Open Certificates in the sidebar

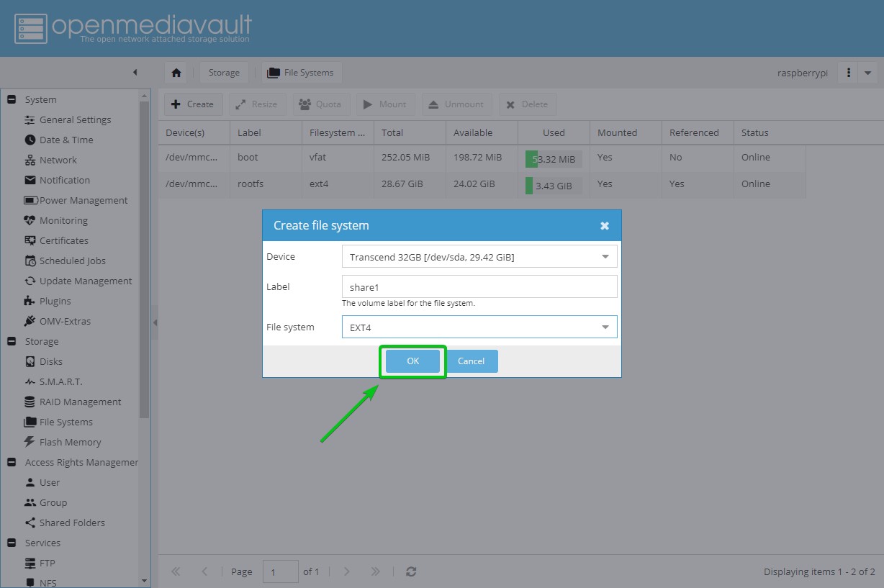pyautogui.click(x=63, y=240)
